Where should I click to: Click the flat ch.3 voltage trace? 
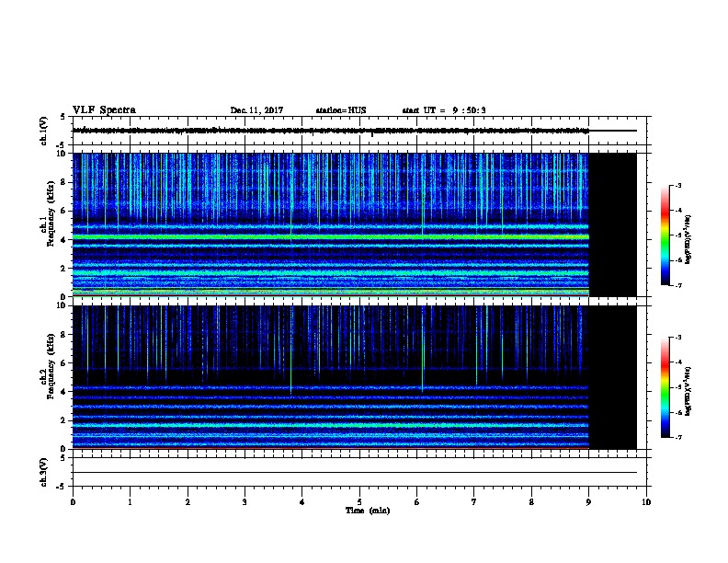pos(355,473)
